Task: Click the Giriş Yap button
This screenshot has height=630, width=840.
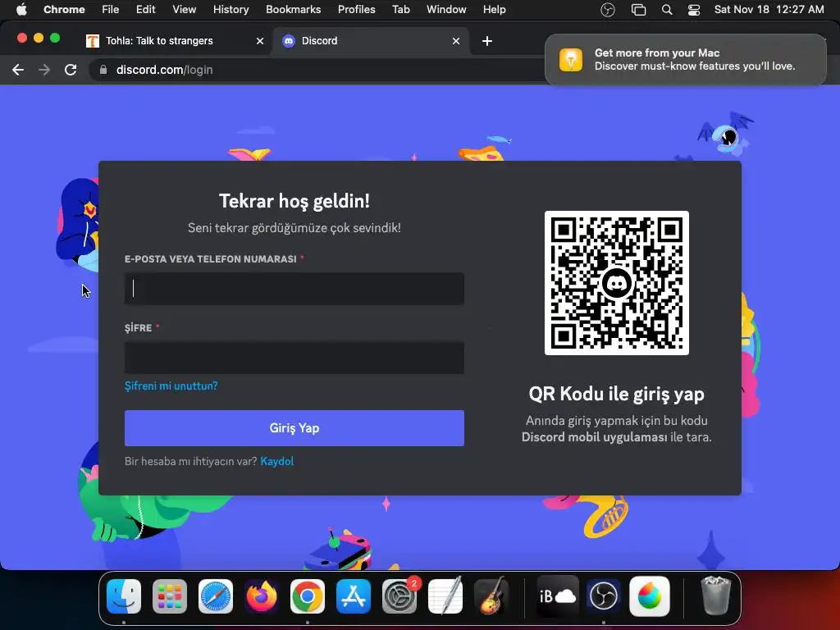Action: click(294, 428)
